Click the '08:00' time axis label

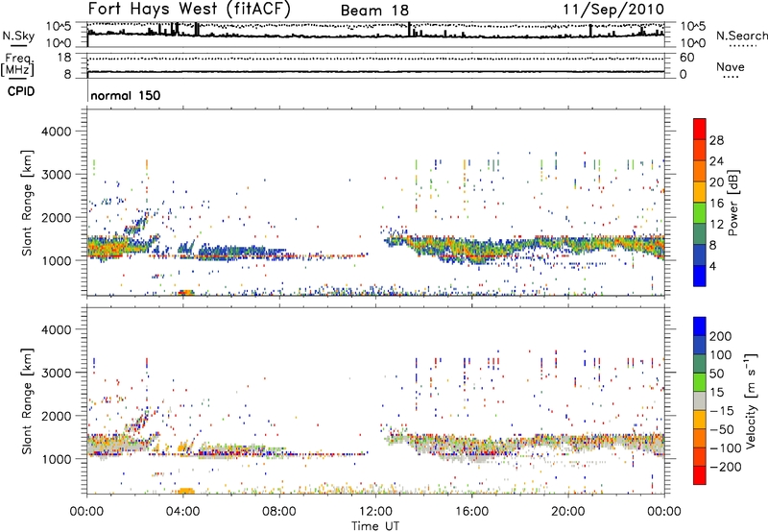coord(279,512)
